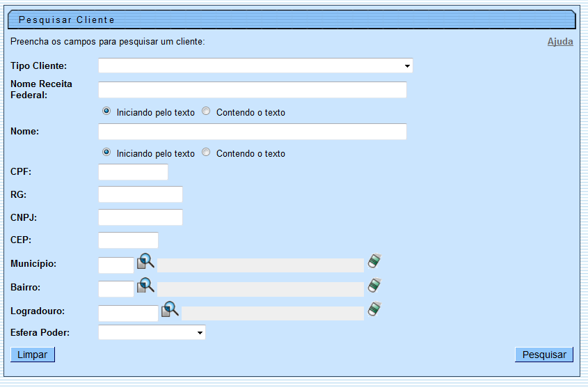Clear Logradouro field with eraser icon
The height and width of the screenshot is (388, 588).
[374, 309]
